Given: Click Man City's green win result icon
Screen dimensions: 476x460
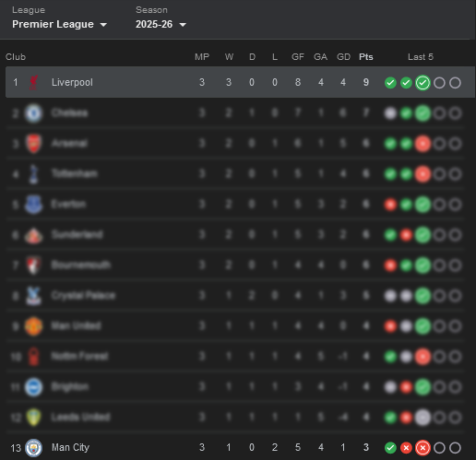Looking at the screenshot, I should 390,448.
